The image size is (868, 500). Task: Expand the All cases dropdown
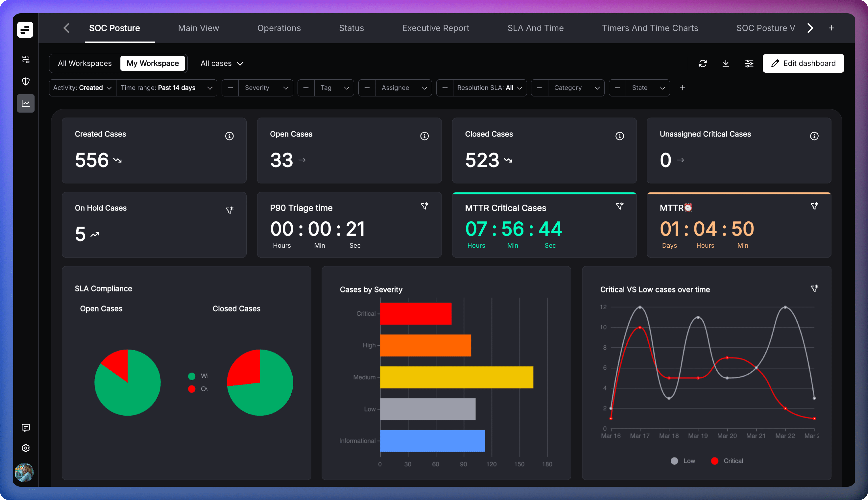222,64
